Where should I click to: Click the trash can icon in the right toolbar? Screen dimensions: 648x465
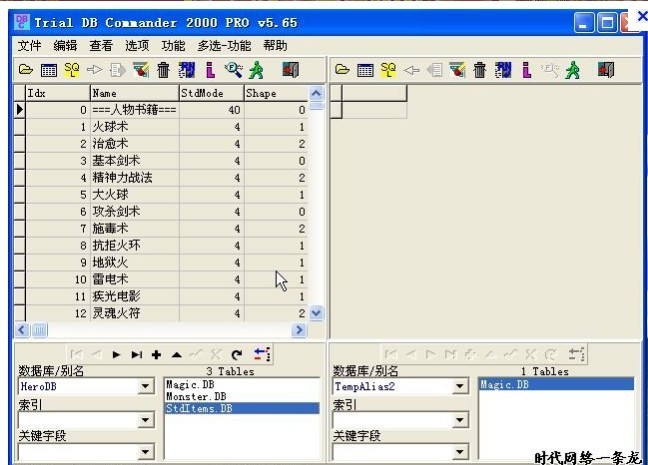click(x=480, y=70)
